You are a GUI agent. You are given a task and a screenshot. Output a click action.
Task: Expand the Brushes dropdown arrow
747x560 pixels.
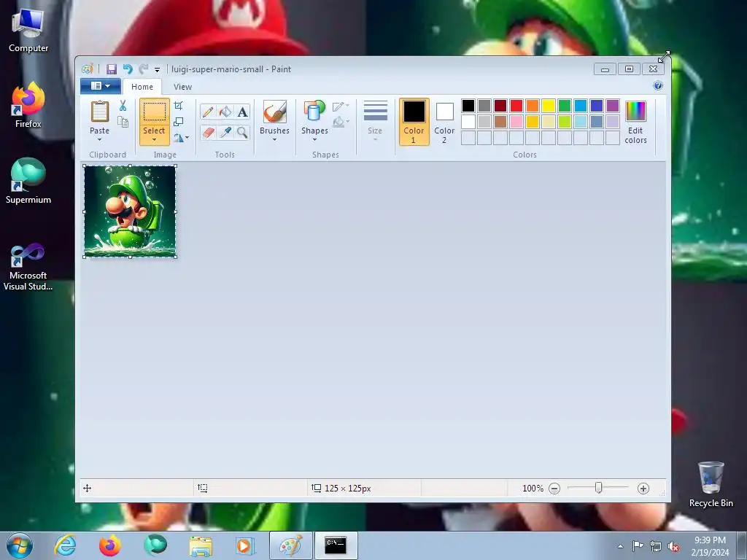coord(275,139)
